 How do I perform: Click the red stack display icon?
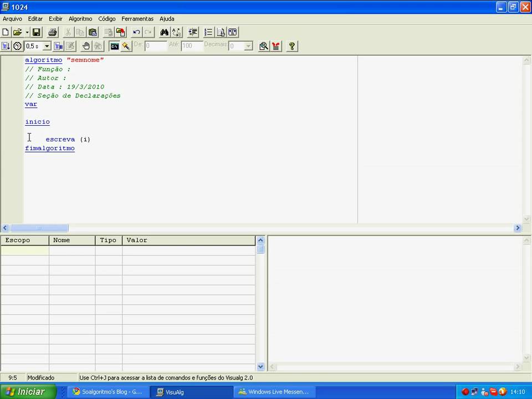pos(276,46)
